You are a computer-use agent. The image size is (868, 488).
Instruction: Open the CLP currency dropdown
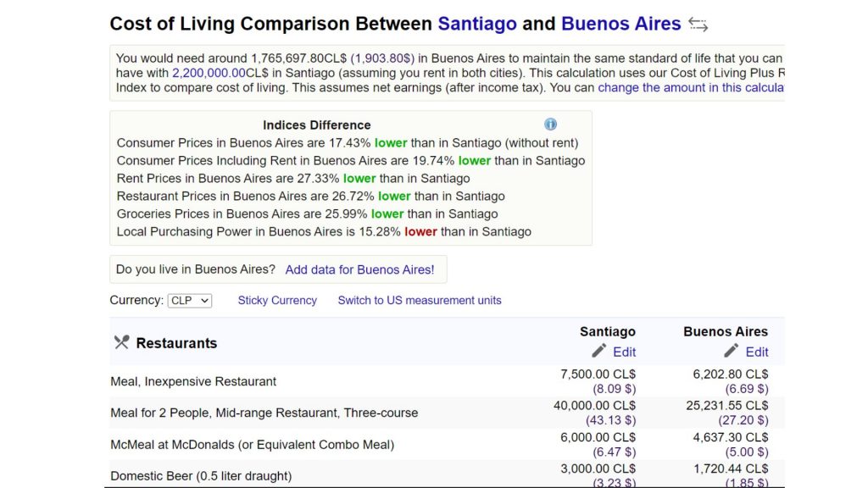pyautogui.click(x=190, y=301)
